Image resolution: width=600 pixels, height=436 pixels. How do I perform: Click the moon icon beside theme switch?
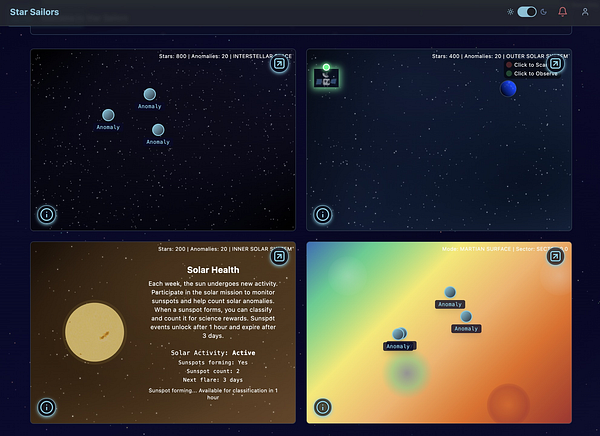[x=543, y=12]
